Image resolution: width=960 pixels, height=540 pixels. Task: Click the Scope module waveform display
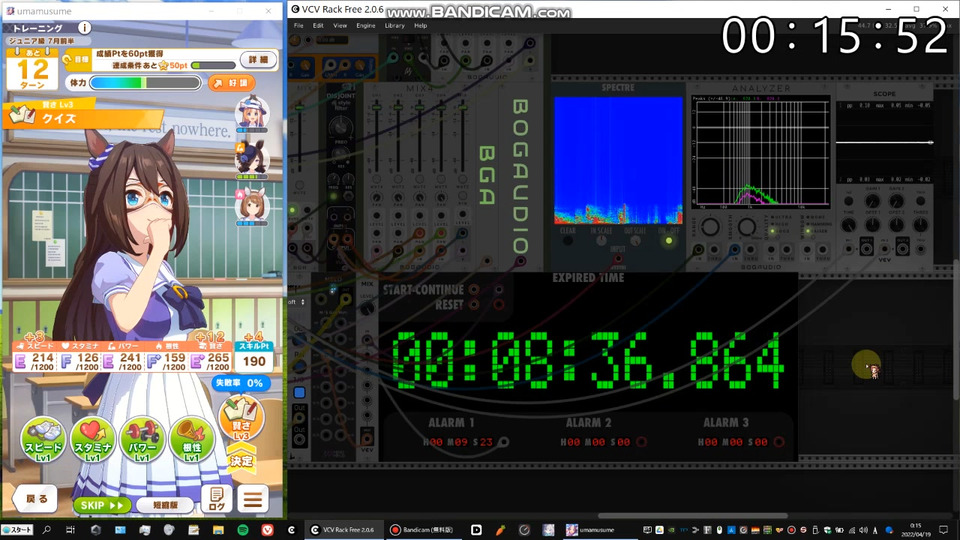(x=884, y=142)
